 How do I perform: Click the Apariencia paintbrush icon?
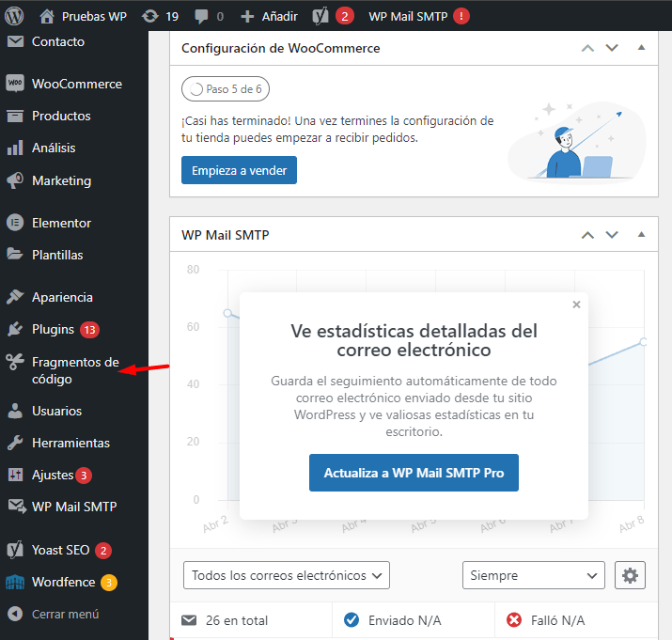pyautogui.click(x=15, y=297)
